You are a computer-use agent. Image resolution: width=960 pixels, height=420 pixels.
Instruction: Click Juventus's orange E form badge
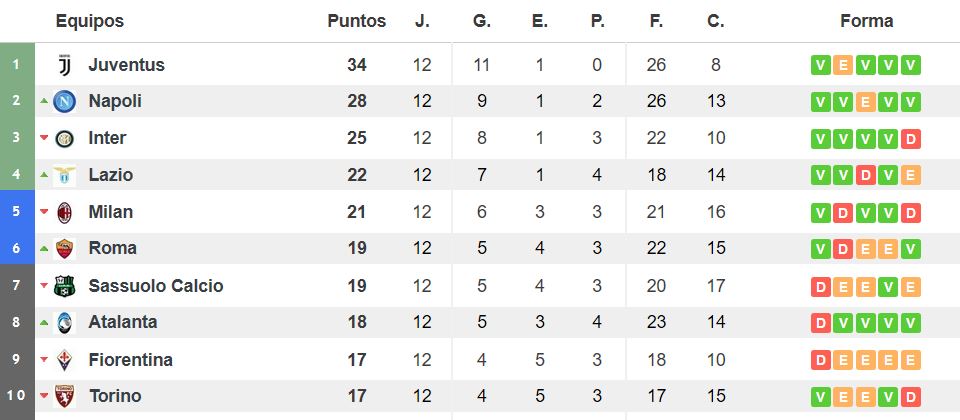pos(843,65)
